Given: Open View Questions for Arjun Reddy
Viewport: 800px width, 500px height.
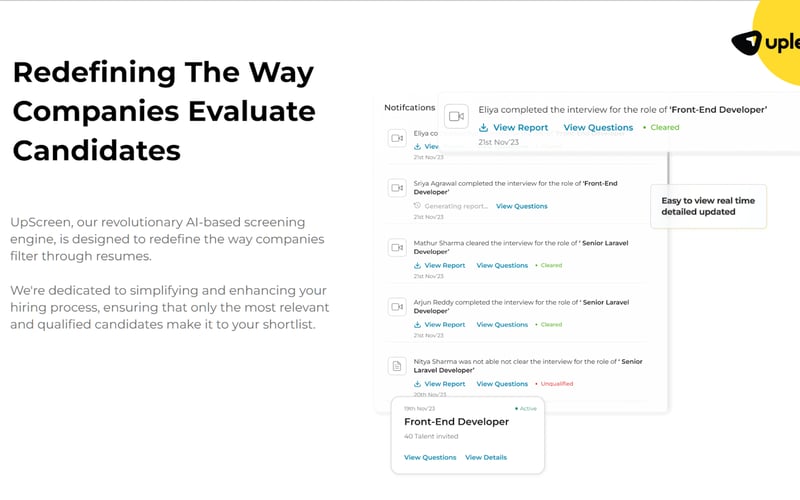Looking at the screenshot, I should 502,324.
